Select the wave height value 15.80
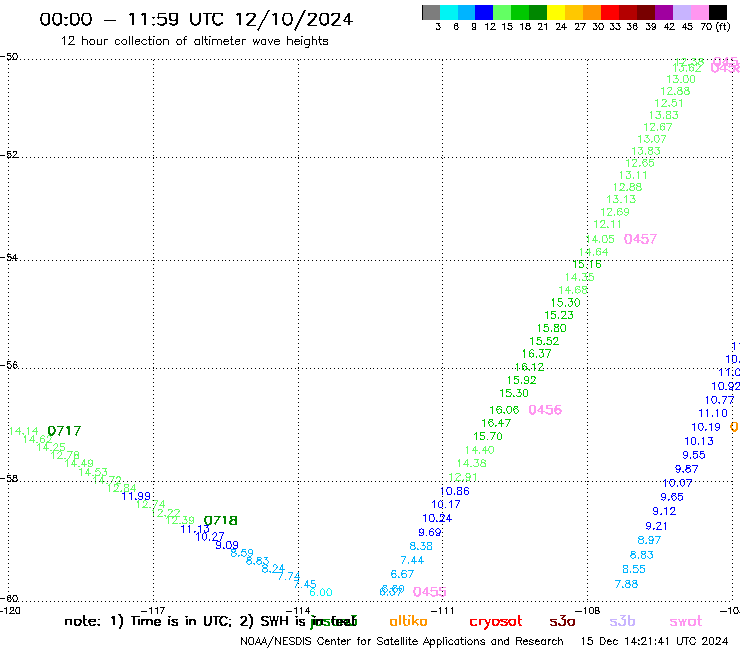 click(551, 328)
